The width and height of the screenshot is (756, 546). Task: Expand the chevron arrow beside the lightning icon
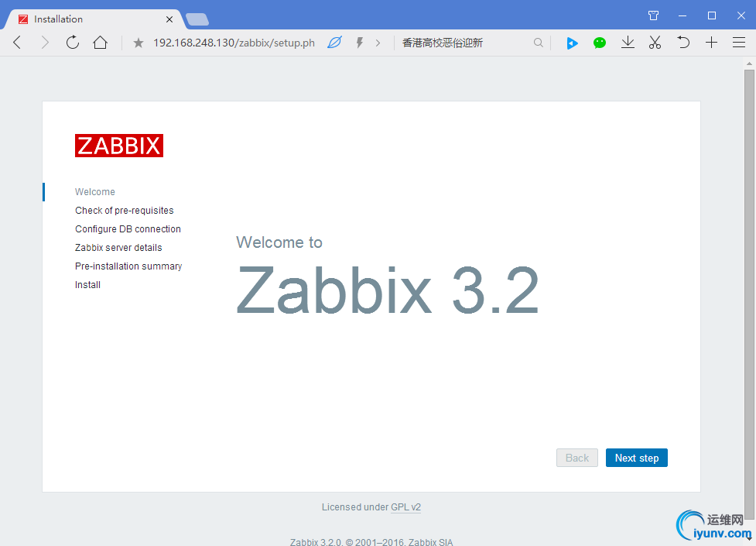click(x=378, y=43)
